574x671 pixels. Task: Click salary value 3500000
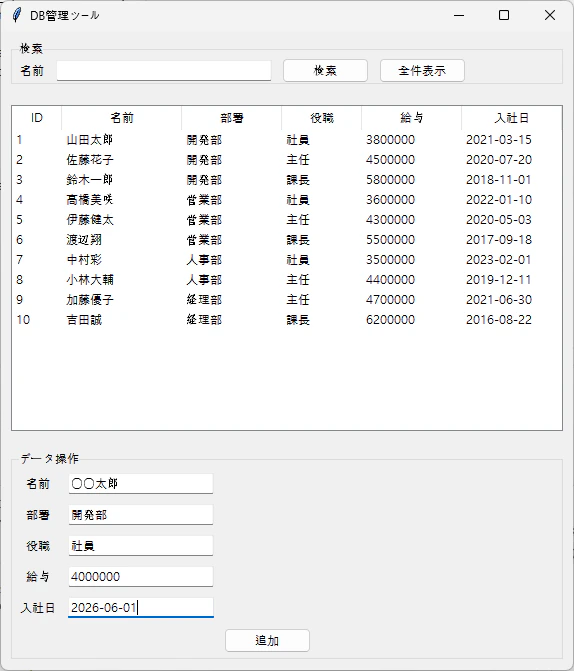pos(390,260)
